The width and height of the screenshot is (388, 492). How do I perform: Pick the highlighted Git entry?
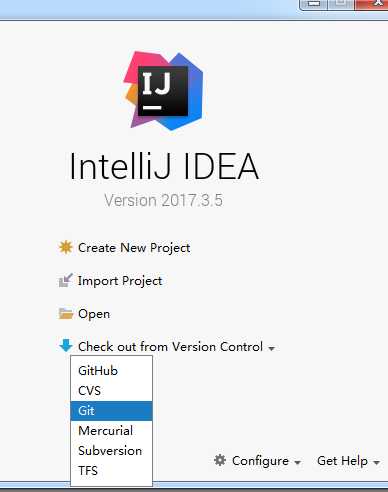(111, 411)
